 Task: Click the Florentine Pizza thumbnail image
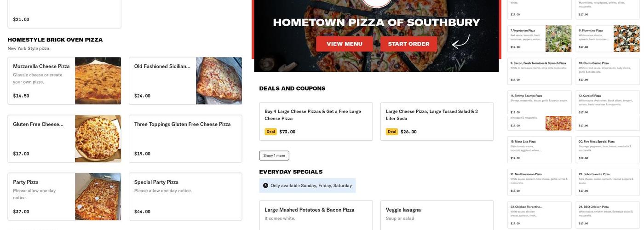pos(627,39)
